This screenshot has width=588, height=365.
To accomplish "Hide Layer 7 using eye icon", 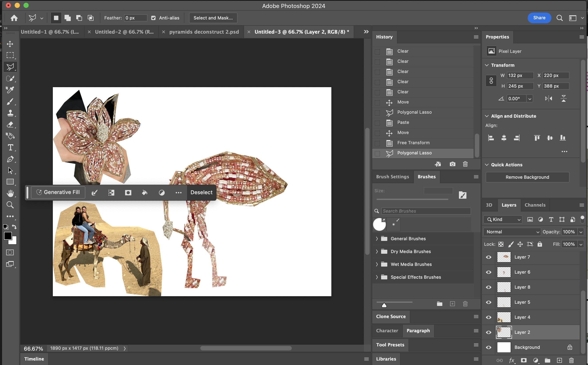I will click(x=489, y=257).
